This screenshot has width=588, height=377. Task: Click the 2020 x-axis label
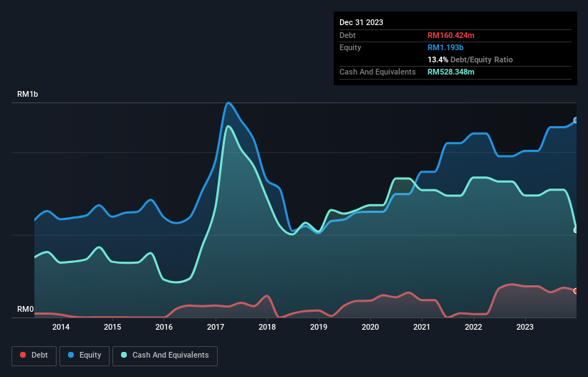coord(370,327)
